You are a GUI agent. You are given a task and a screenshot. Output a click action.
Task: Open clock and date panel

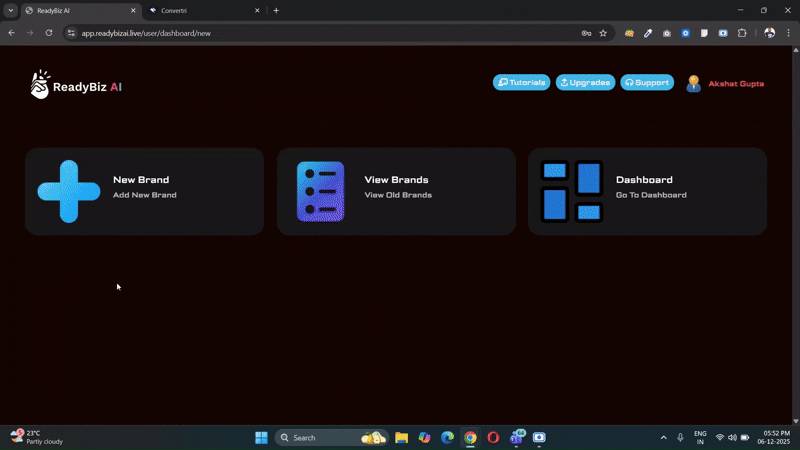[x=773, y=437]
